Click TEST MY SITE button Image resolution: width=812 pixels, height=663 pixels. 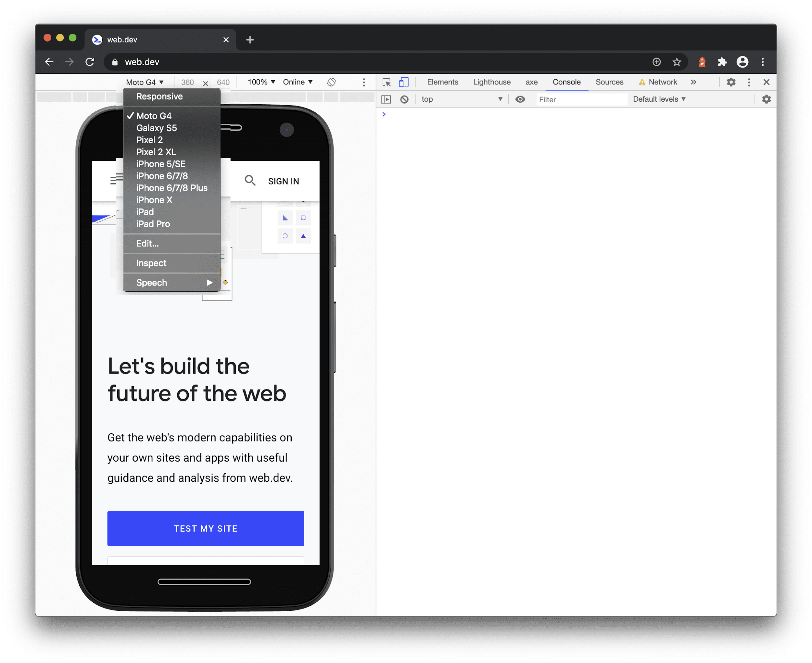click(x=205, y=528)
